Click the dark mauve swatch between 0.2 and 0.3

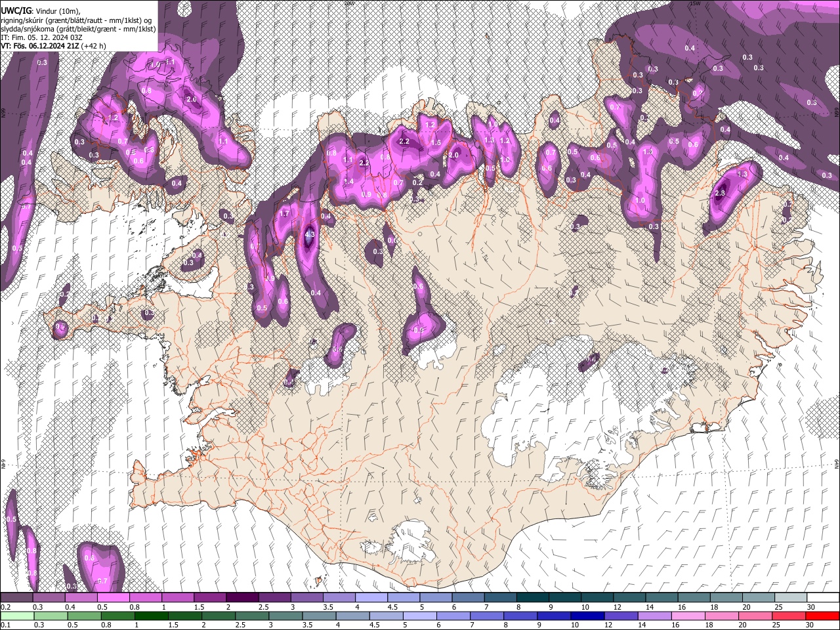[16, 598]
